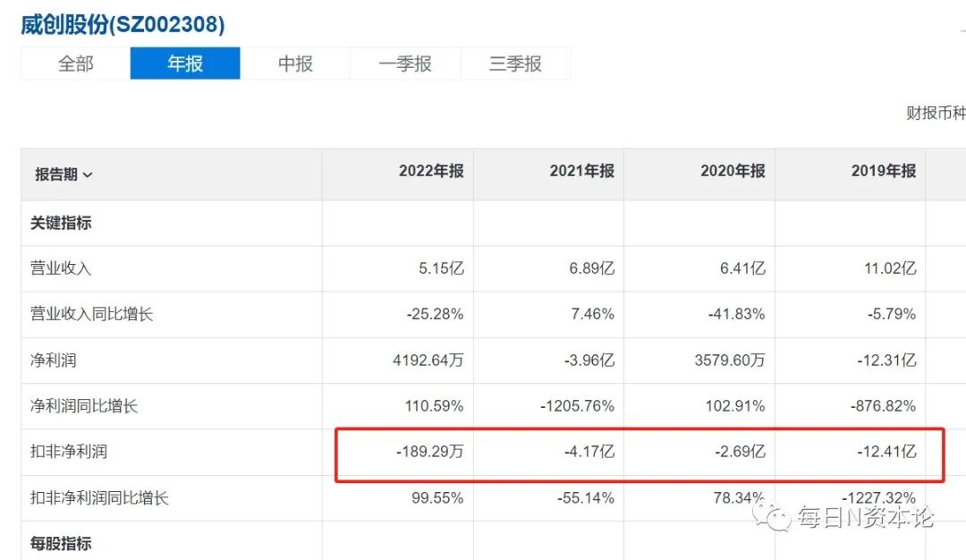
Task: Click the 2020年报 column header
Action: (733, 171)
